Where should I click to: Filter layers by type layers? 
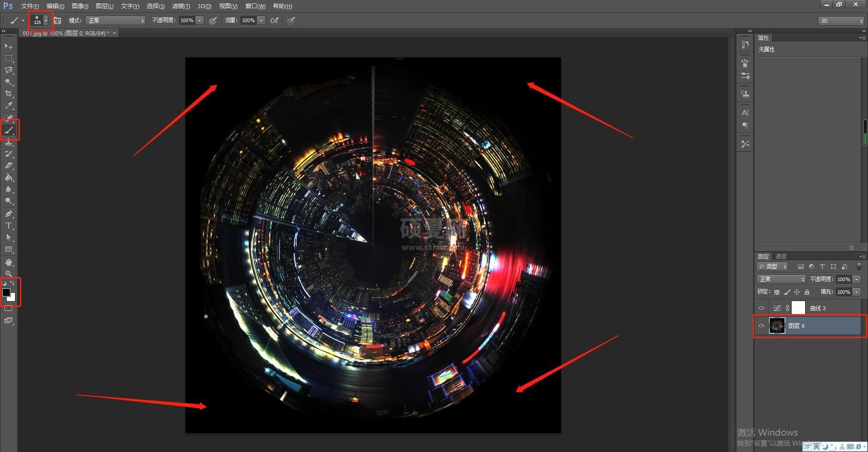822,267
